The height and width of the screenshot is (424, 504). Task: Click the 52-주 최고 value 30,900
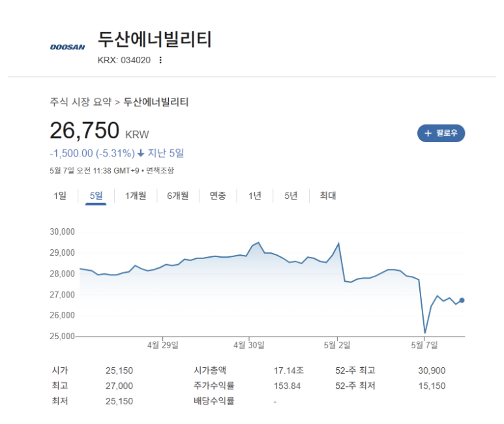point(431,371)
